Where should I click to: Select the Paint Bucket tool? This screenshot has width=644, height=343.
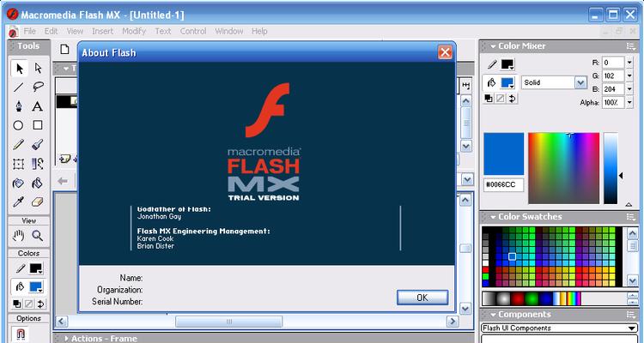click(x=38, y=183)
